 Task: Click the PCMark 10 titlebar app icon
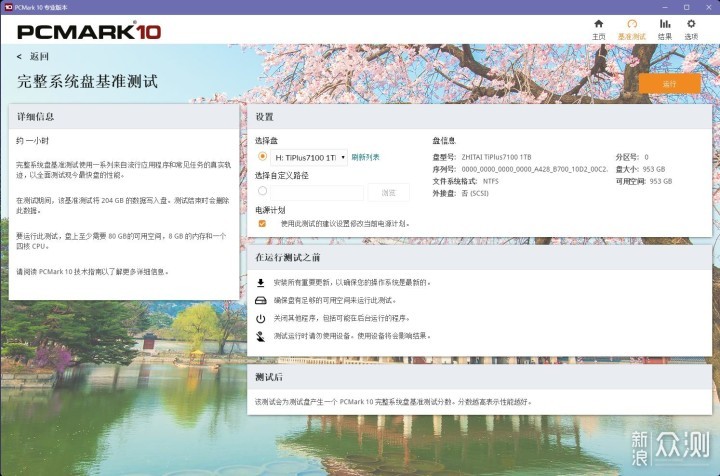click(8, 7)
